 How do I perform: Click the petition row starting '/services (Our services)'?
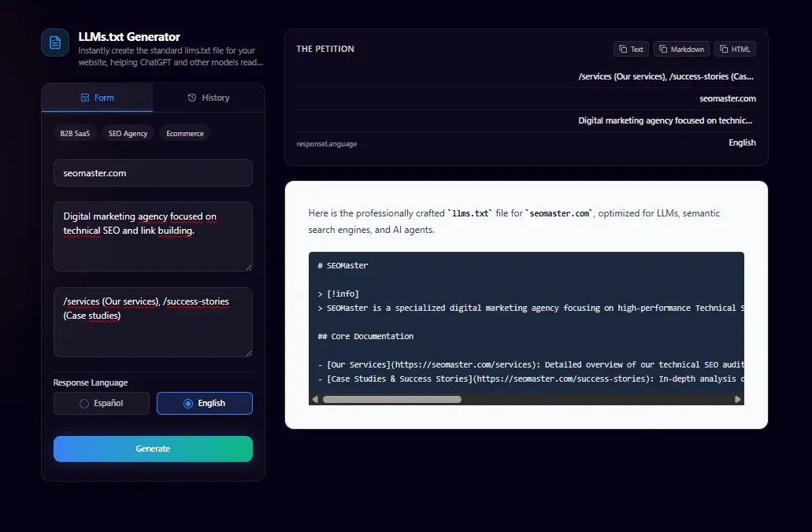[x=526, y=76]
